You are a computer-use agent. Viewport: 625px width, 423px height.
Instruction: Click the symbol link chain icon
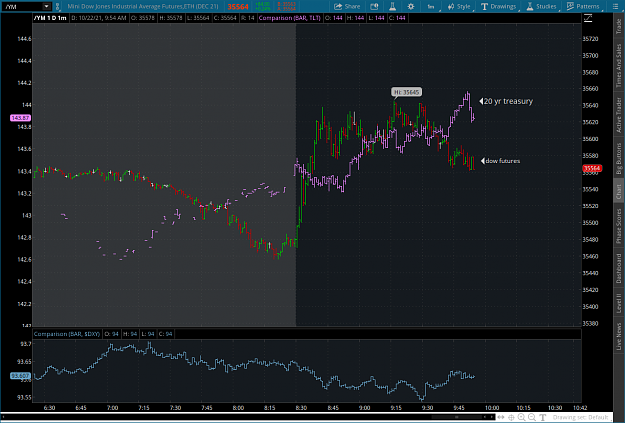[x=57, y=6]
